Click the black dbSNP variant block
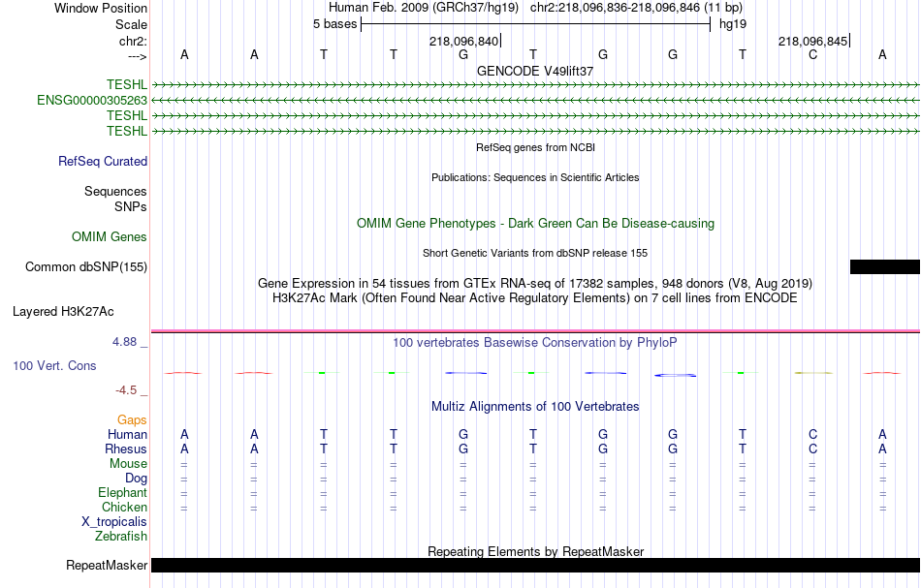 884,267
